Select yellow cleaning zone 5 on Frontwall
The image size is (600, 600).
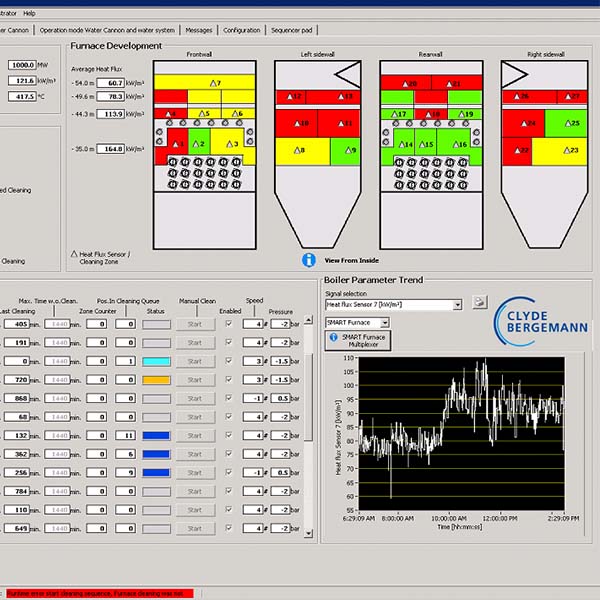pos(204,114)
